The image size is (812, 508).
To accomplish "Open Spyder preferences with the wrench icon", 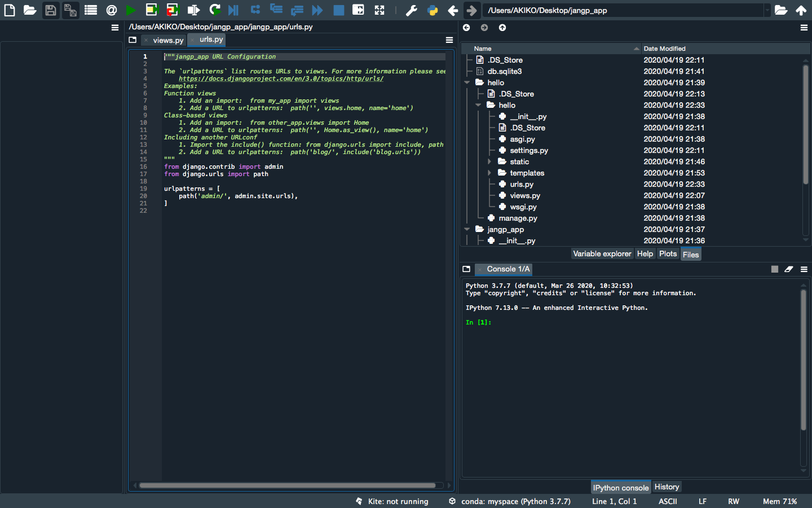I will click(x=412, y=10).
